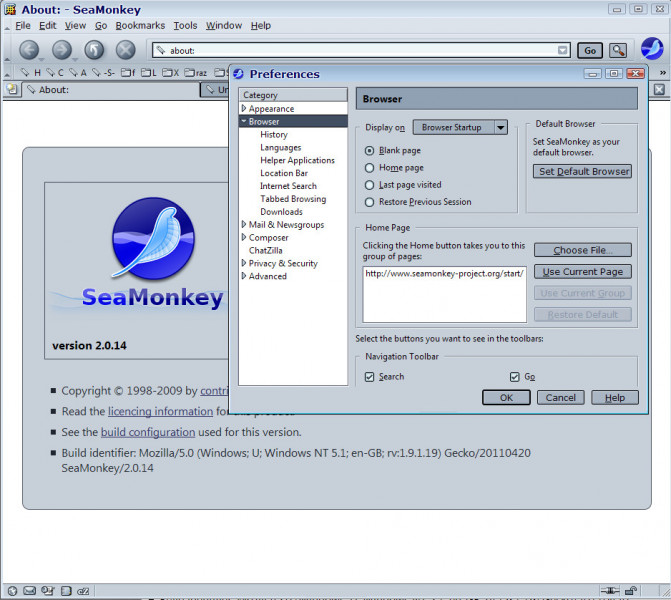Image resolution: width=671 pixels, height=600 pixels.
Task: Open the File menu
Action: point(23,26)
